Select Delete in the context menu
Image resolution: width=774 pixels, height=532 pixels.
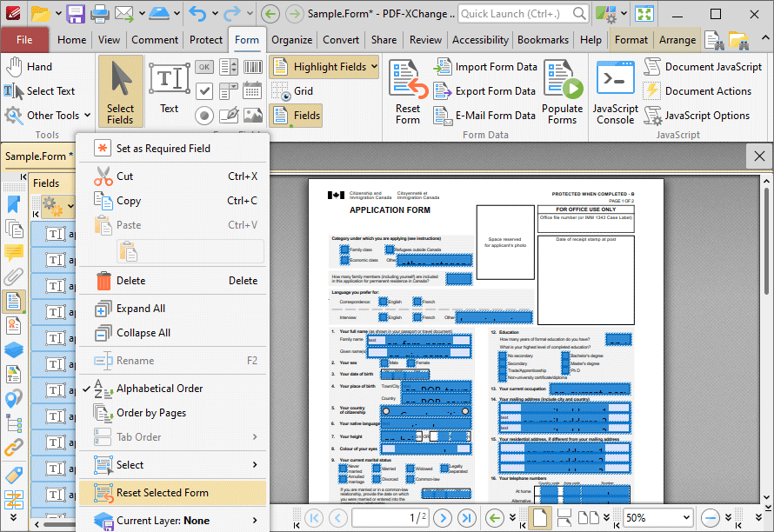(x=172, y=280)
